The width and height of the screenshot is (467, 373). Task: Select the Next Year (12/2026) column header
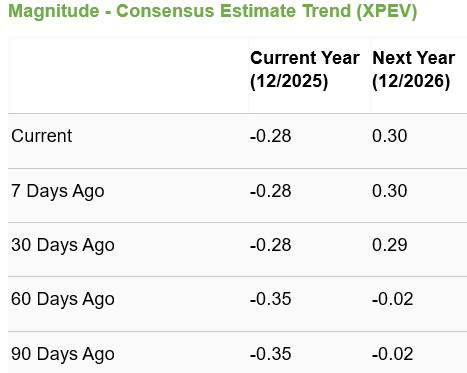point(413,69)
